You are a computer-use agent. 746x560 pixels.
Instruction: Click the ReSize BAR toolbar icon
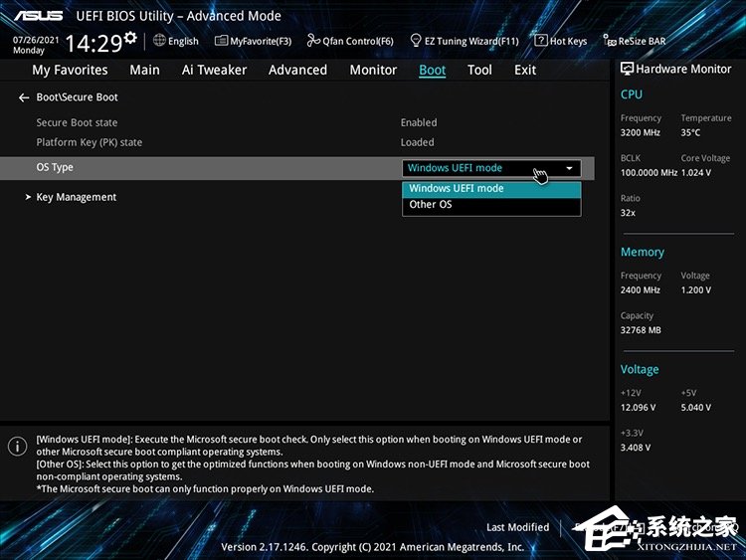(x=609, y=41)
